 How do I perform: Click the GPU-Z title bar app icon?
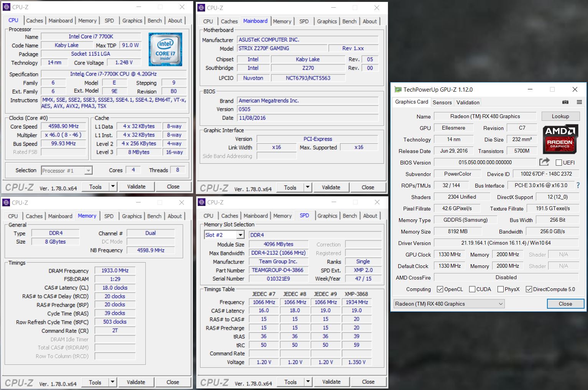coord(398,89)
